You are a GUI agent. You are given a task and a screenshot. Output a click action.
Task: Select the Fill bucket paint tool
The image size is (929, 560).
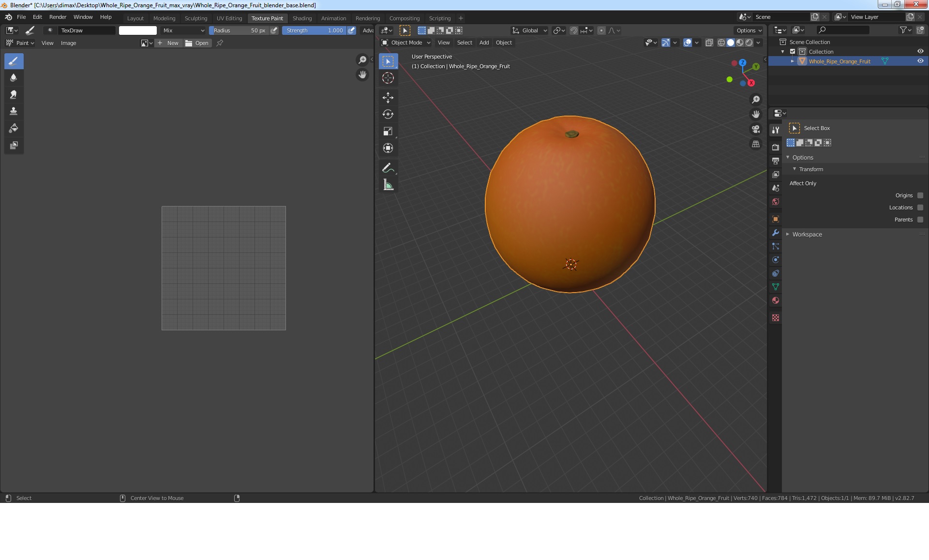coord(14,128)
